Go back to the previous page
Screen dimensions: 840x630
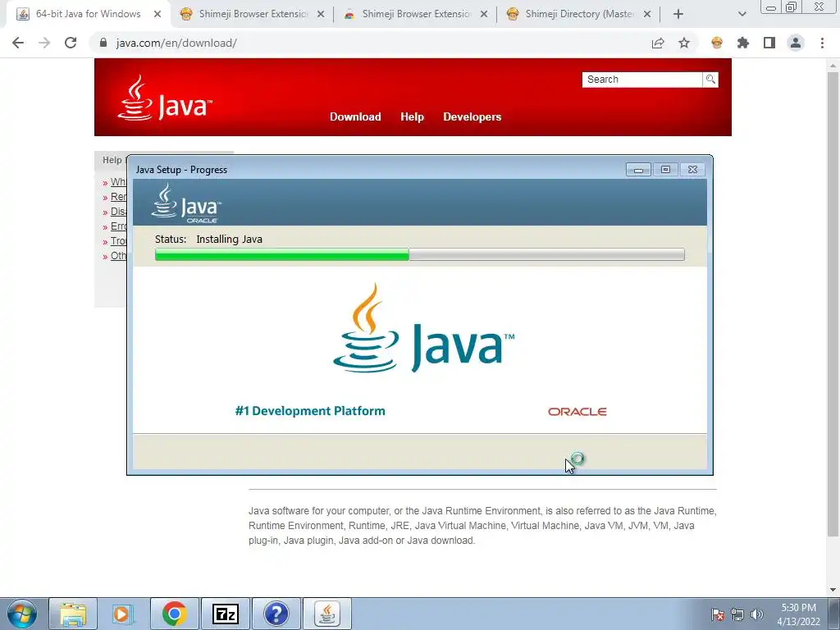pos(18,43)
